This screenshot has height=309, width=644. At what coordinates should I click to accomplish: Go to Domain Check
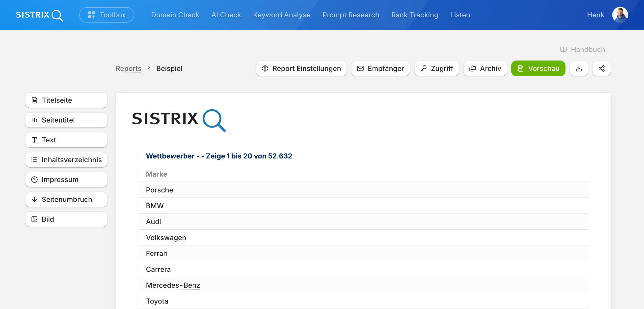pyautogui.click(x=175, y=15)
